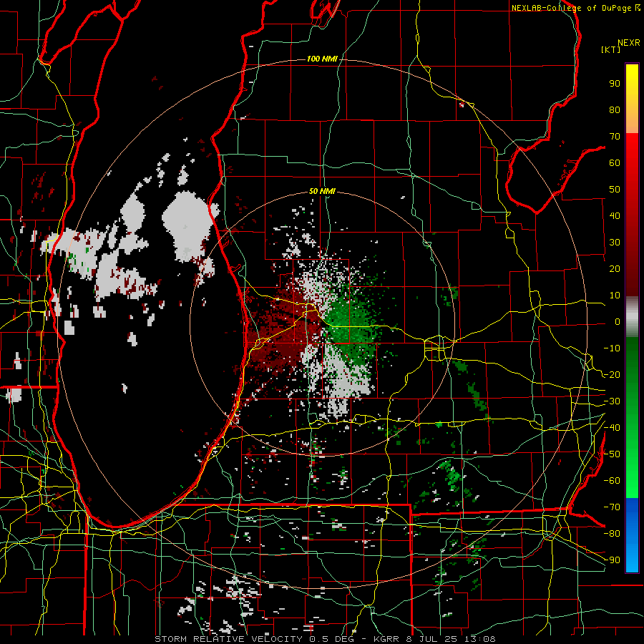This screenshot has height=644, width=644.
Task: Click the positive 20 scale value
Action: (x=615, y=269)
